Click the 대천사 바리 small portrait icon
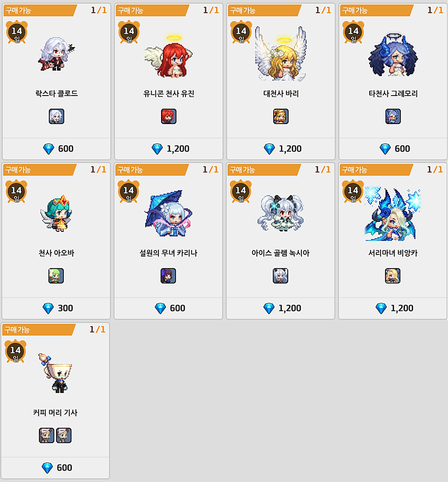This screenshot has width=448, height=482. pos(281,116)
